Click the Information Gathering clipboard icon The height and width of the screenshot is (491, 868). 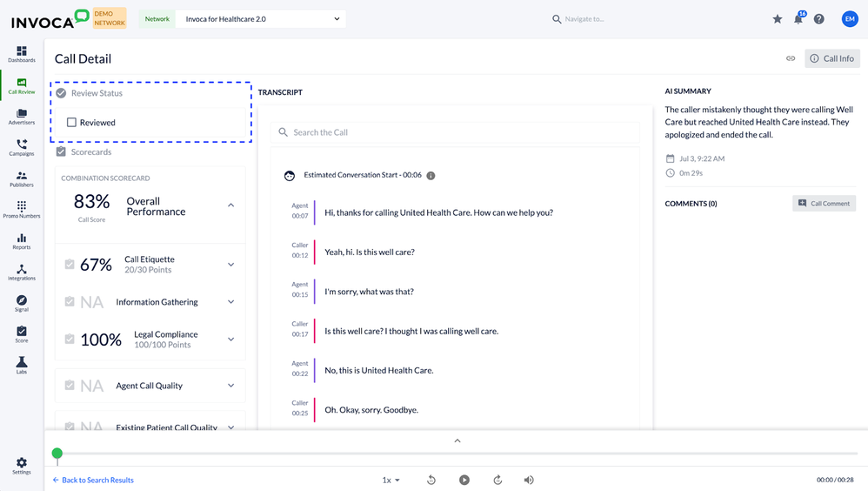click(x=70, y=301)
